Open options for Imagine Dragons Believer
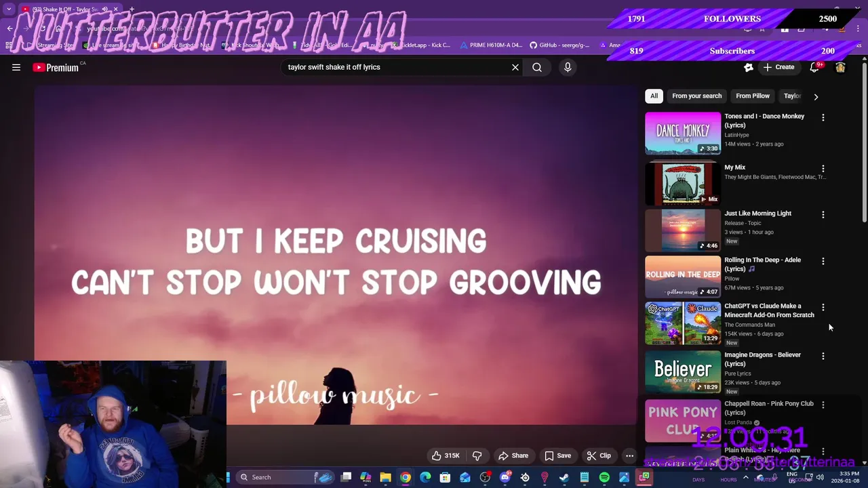 tap(823, 356)
